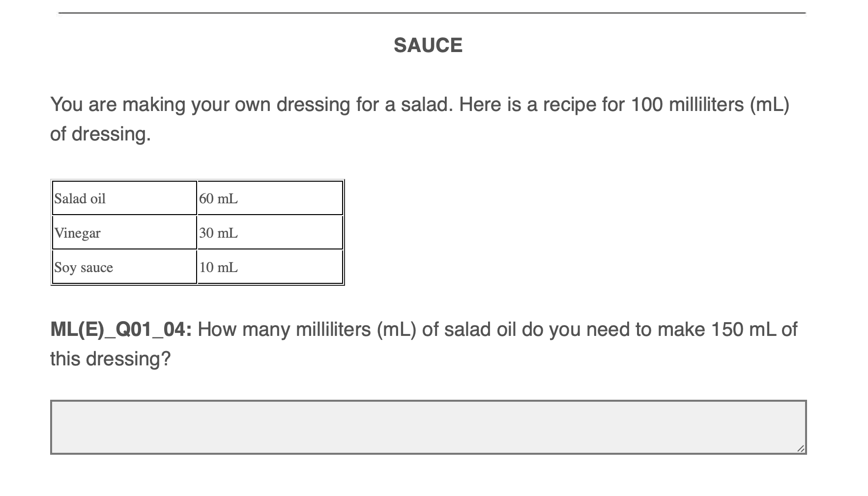
Task: Click the SAUCE page title
Action: pyautogui.click(x=427, y=45)
